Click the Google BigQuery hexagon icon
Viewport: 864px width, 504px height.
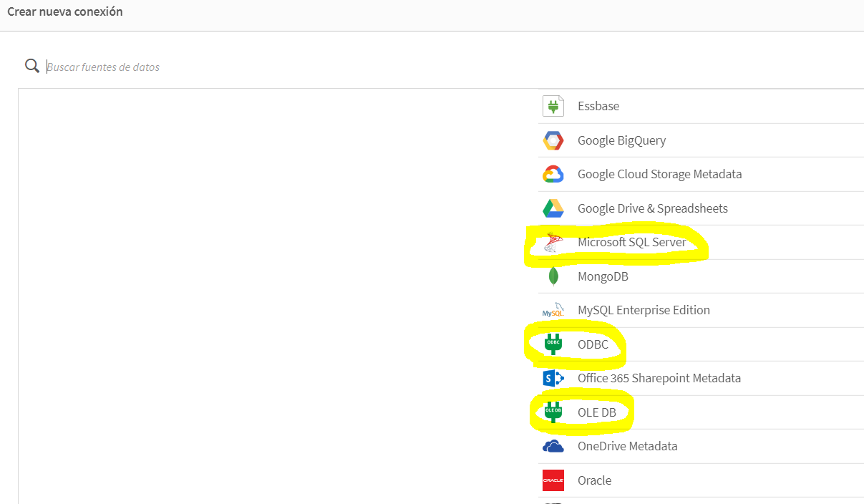553,140
